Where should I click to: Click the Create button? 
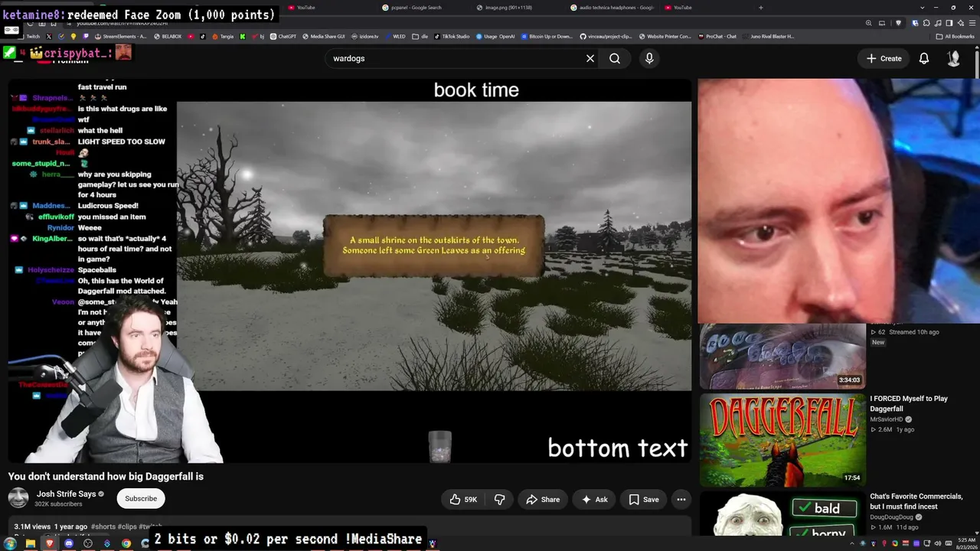[x=884, y=58]
